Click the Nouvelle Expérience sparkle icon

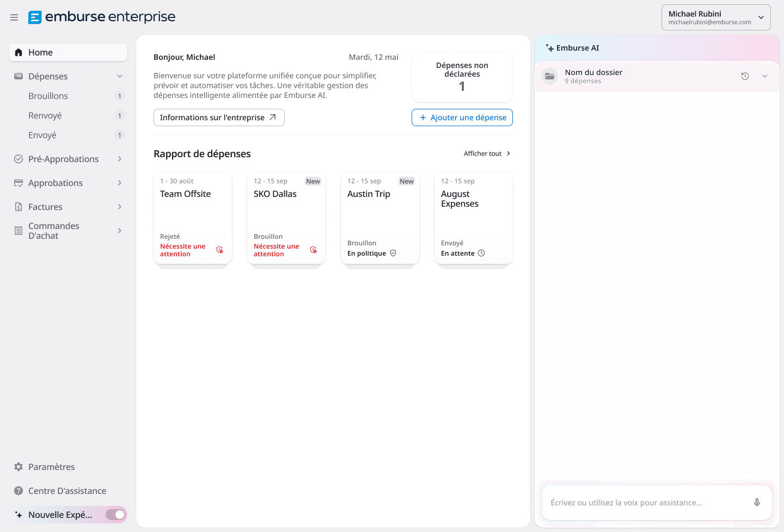19,515
